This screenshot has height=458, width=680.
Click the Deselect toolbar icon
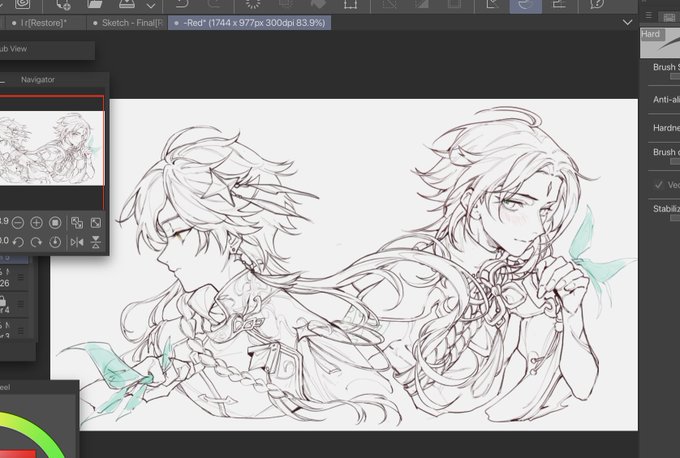pos(389,4)
